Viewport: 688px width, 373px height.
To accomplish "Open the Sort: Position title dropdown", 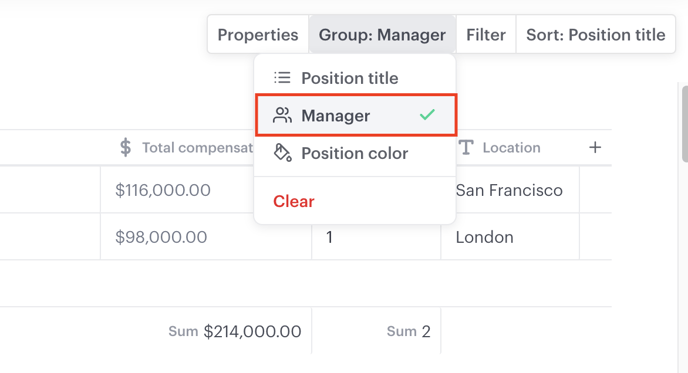I will click(595, 35).
